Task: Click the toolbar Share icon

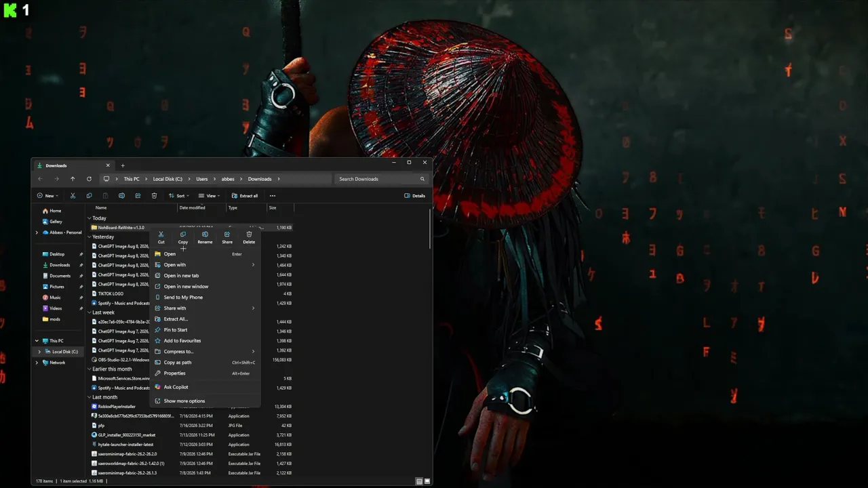Action: click(x=138, y=196)
